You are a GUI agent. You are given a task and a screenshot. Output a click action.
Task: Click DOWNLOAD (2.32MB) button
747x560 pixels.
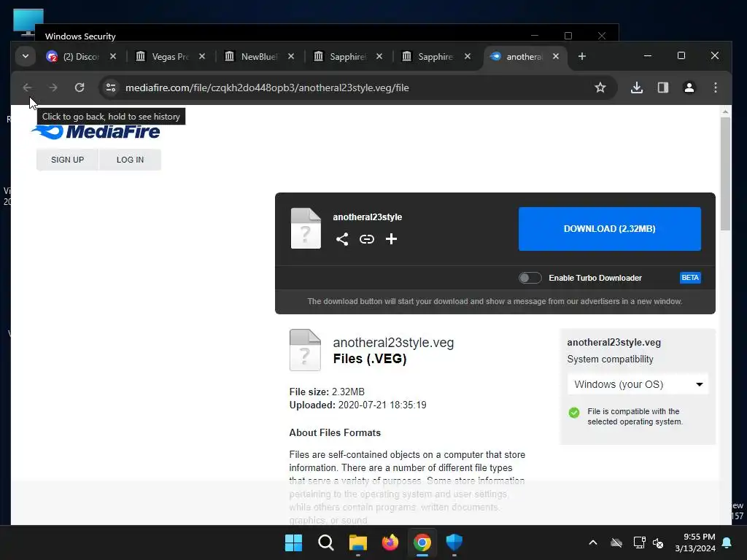610,229
